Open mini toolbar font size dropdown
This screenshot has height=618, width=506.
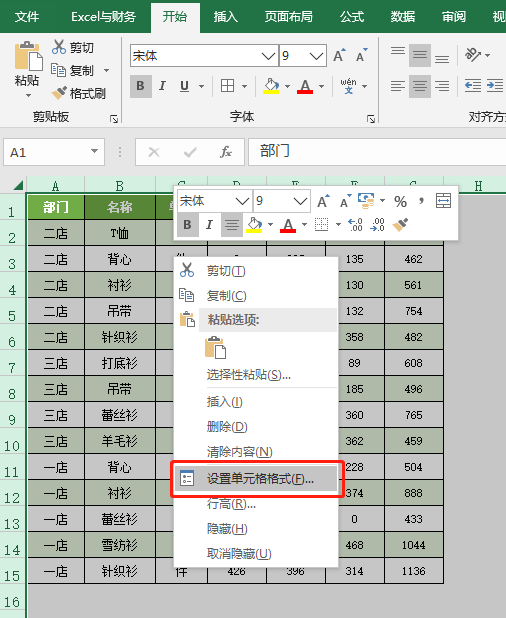(300, 201)
